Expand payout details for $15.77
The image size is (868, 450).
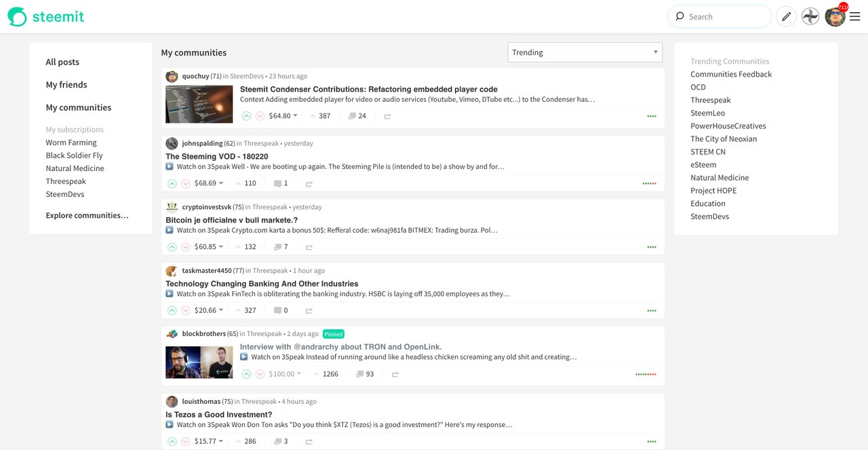tap(209, 441)
